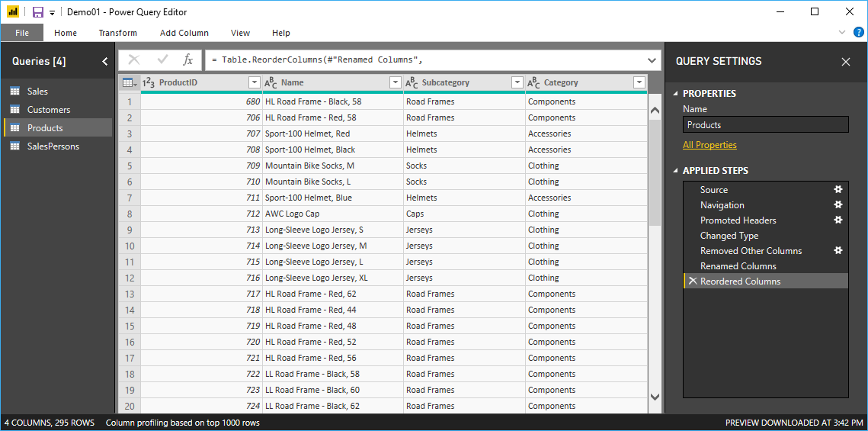The image size is (868, 431).
Task: Confirm formula with the checkmark icon
Action: point(163,60)
